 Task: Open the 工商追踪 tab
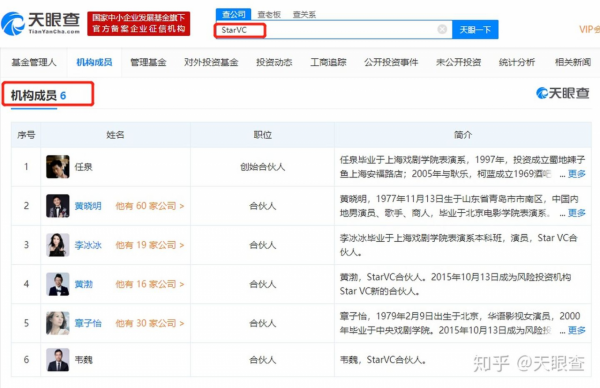click(328, 62)
